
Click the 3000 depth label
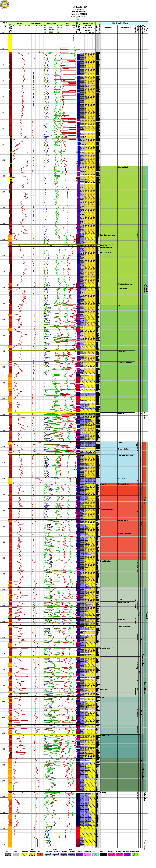3,478
